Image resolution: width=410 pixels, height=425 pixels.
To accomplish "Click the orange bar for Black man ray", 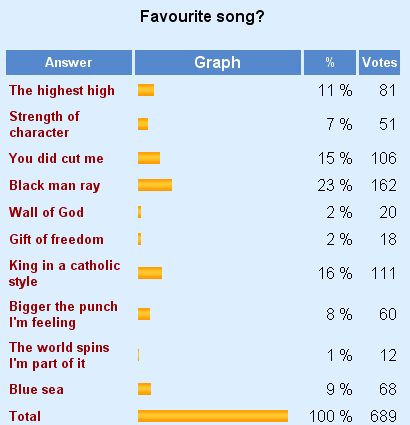I will click(155, 185).
